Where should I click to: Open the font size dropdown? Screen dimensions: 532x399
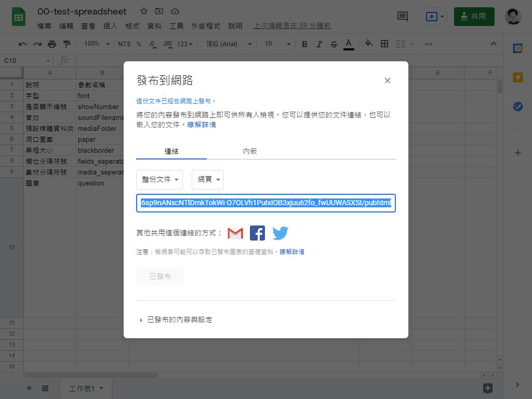click(x=275, y=44)
